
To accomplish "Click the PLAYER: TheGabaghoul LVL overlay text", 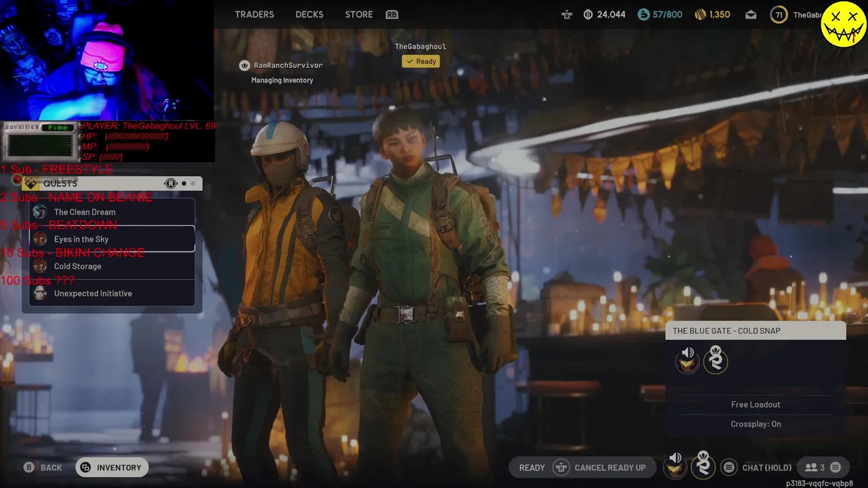I will point(149,126).
